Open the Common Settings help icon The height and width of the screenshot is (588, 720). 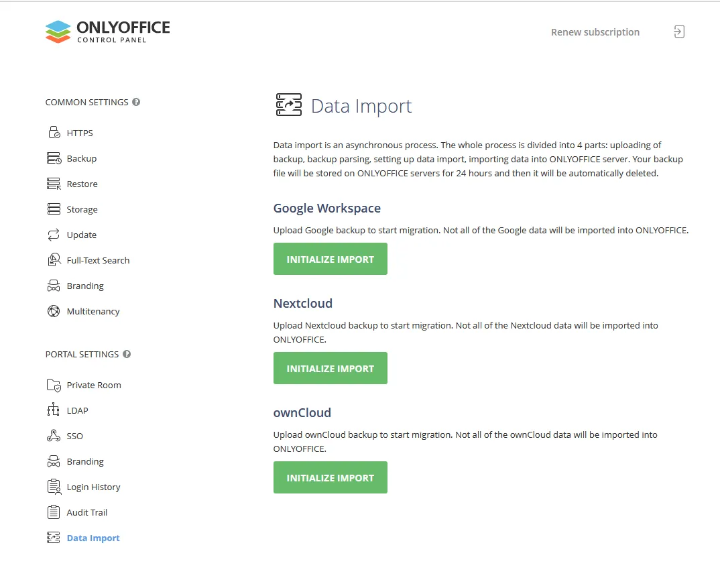[x=136, y=101]
